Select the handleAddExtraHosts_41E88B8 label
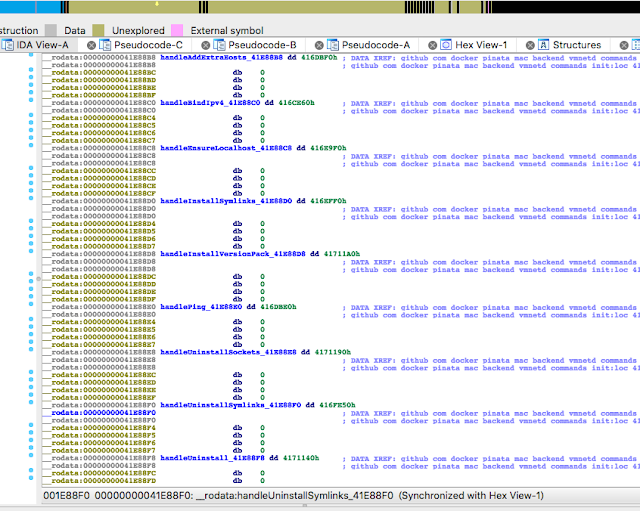This screenshot has width=640, height=511. [x=221, y=58]
